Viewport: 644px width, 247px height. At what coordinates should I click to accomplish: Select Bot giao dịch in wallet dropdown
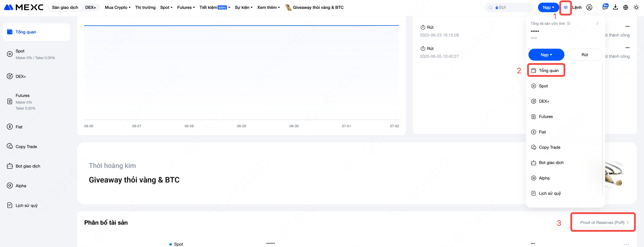coord(565,163)
